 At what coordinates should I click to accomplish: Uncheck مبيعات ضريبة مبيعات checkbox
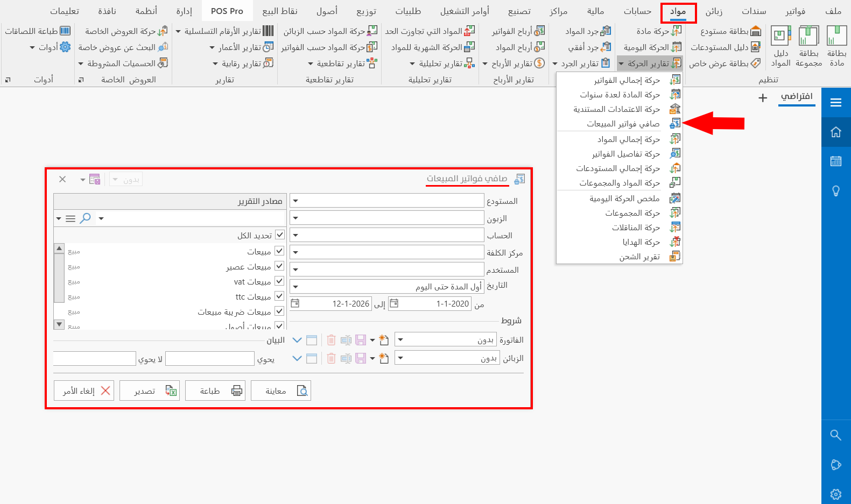279,311
